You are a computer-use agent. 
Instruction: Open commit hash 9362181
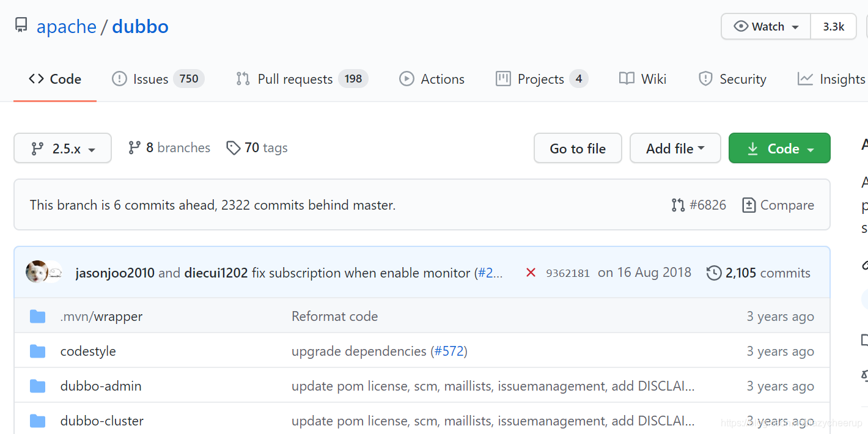click(568, 273)
